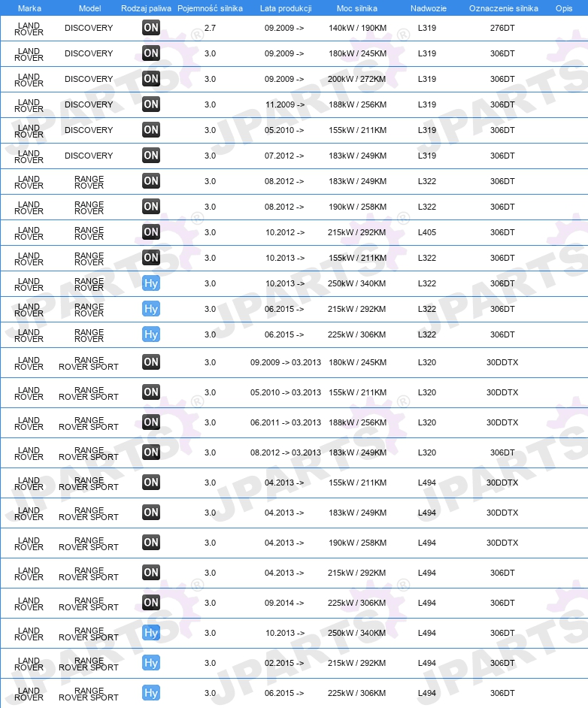
Task: Click the ON icon in the Discovery 180kW / 245KM row
Action: pos(151,53)
